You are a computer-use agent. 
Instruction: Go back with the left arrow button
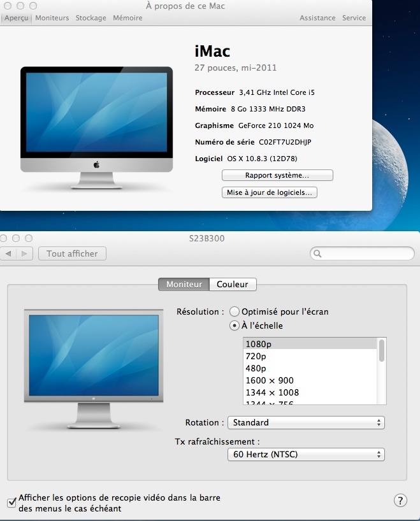[x=8, y=253]
